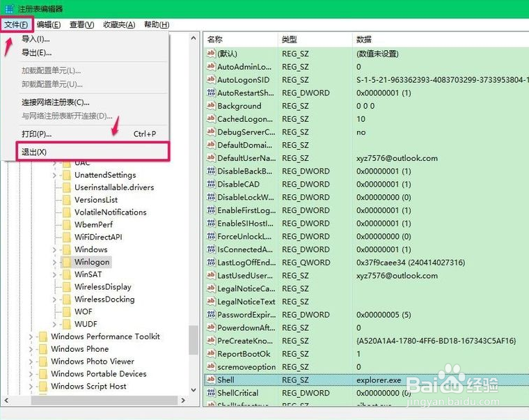529x420 pixels.
Task: Click the explorer.exe data cell
Action: [x=379, y=380]
